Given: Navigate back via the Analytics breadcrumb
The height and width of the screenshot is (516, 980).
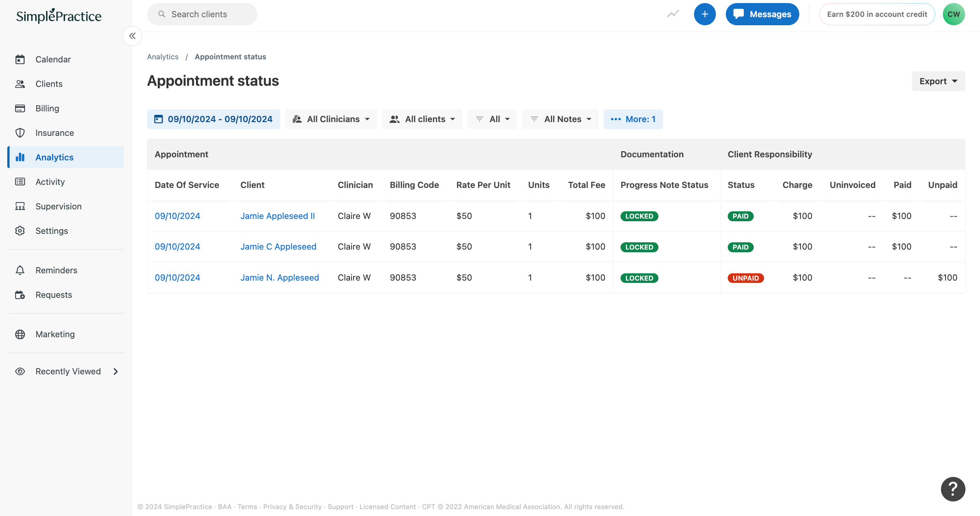Looking at the screenshot, I should (x=163, y=57).
